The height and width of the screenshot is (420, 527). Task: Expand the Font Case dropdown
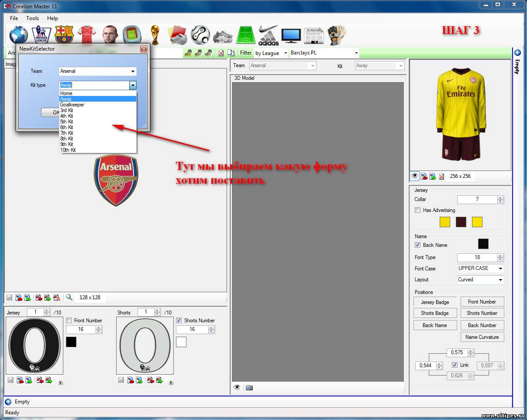pos(480,268)
